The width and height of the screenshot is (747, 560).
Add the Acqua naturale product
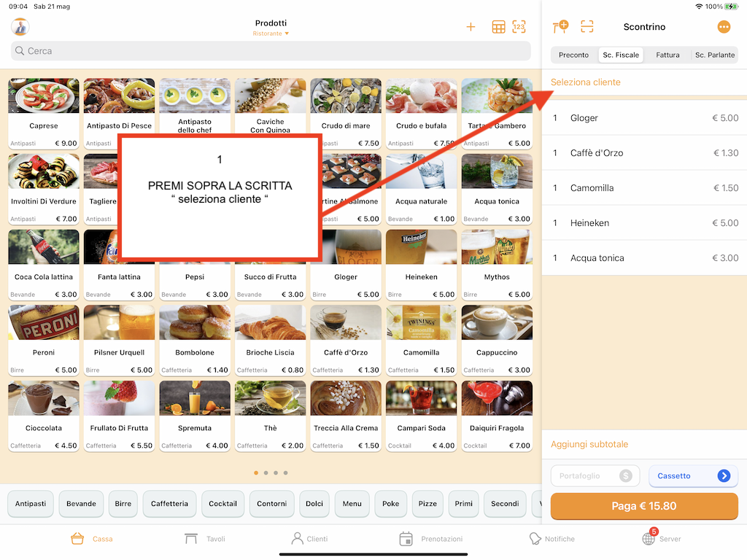pyautogui.click(x=421, y=189)
